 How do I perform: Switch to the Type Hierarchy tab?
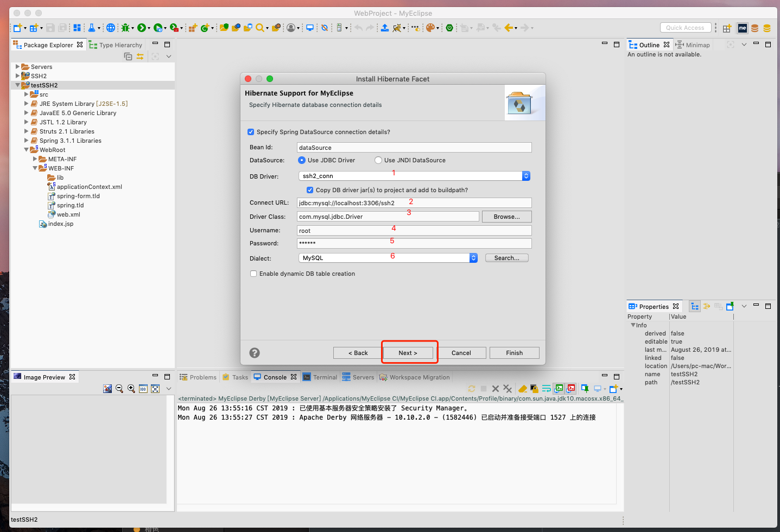coord(116,45)
